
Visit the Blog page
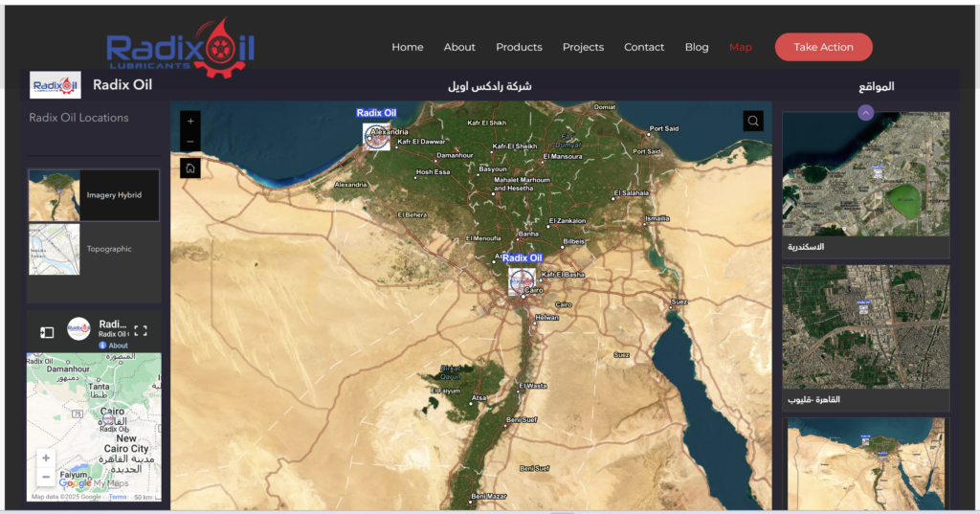[697, 48]
